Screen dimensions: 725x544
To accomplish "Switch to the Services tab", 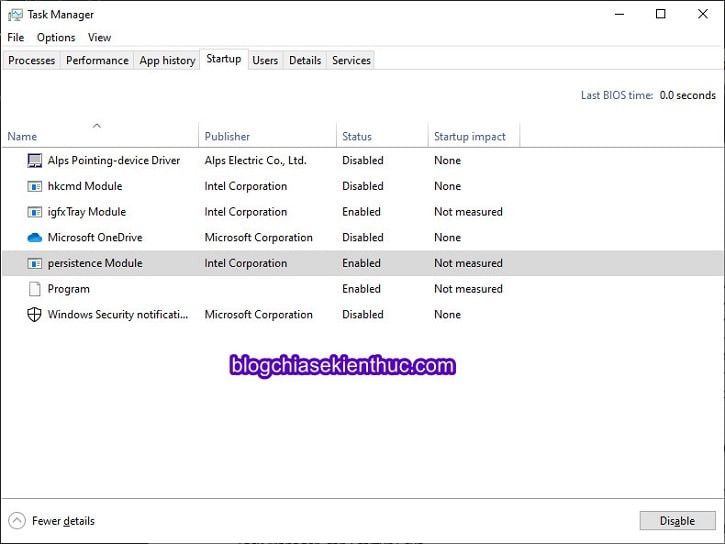I will (351, 61).
